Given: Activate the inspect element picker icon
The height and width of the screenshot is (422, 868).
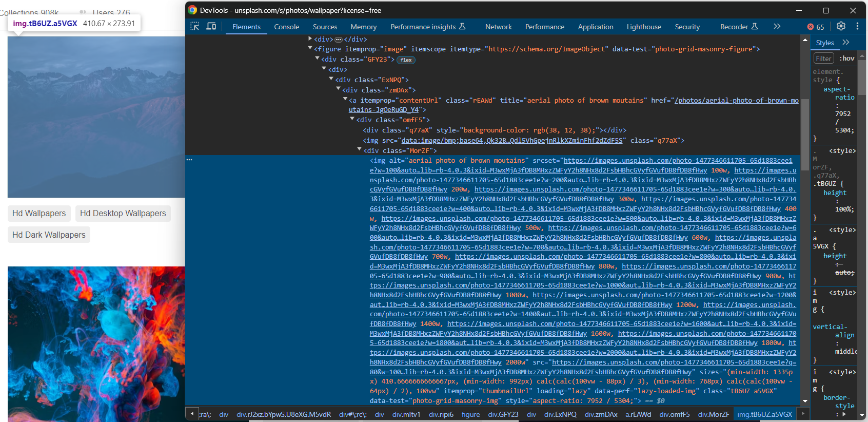Looking at the screenshot, I should point(195,26).
